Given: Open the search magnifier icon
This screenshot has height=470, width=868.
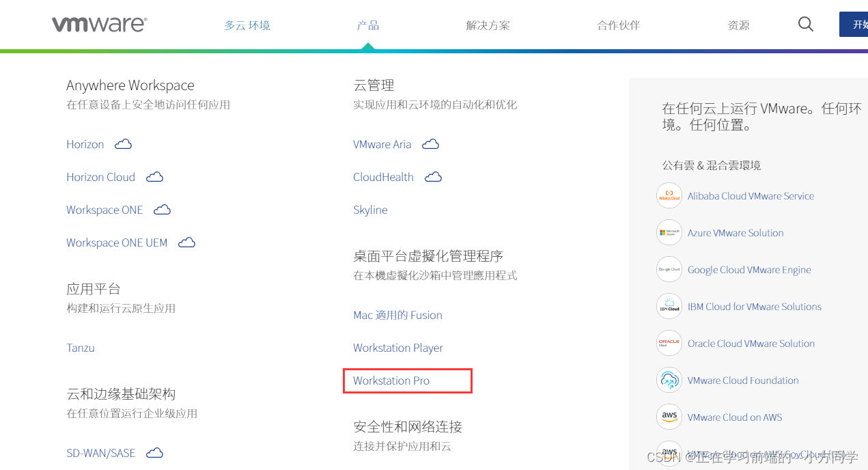Looking at the screenshot, I should 806,25.
